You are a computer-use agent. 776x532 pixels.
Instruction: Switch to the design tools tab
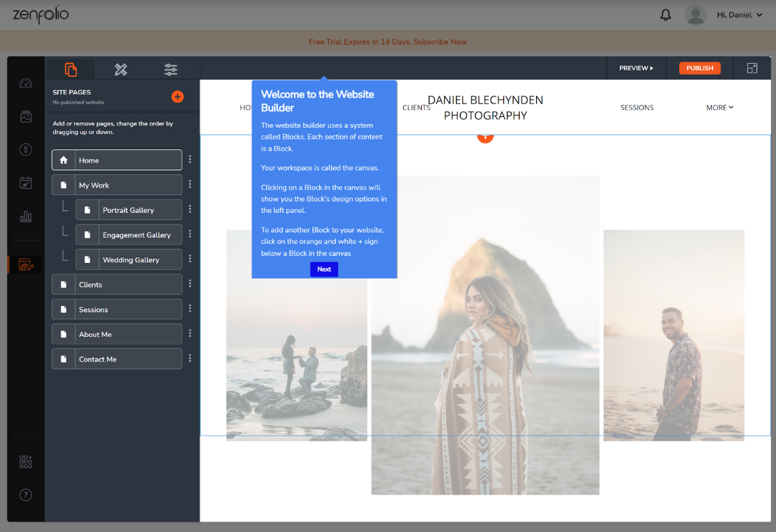(x=121, y=69)
